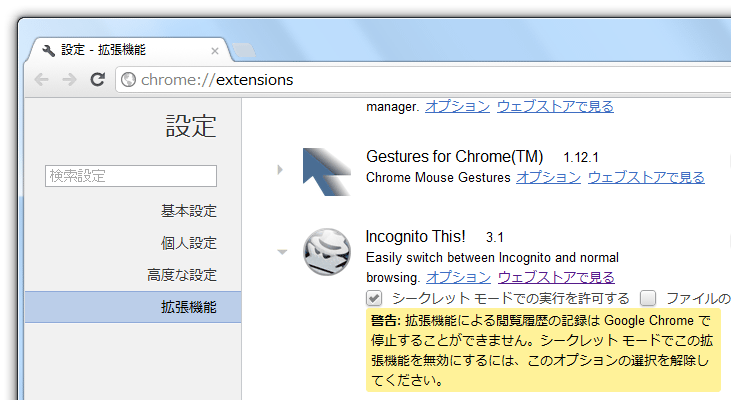Reload the extensions page
The height and width of the screenshot is (400, 731).
(x=97, y=80)
